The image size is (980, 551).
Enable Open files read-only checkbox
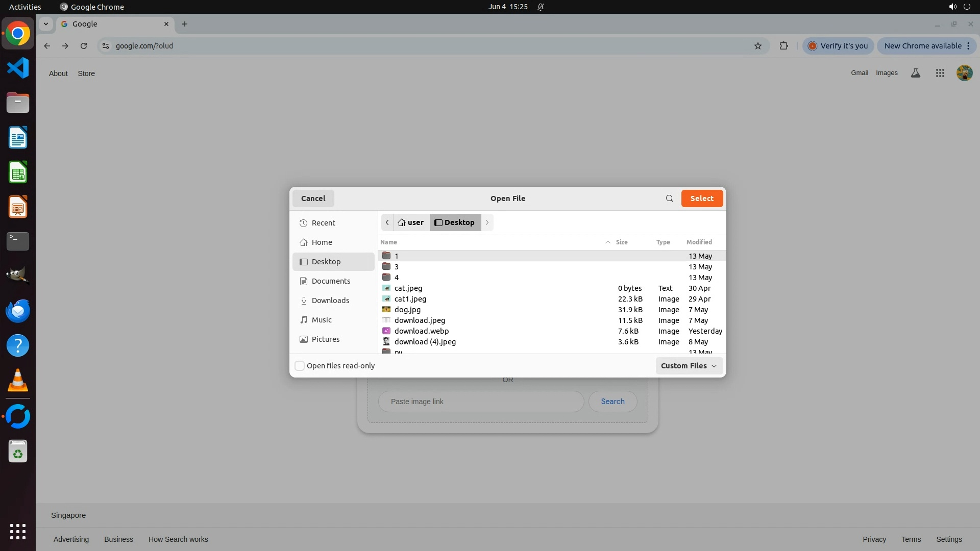point(300,366)
